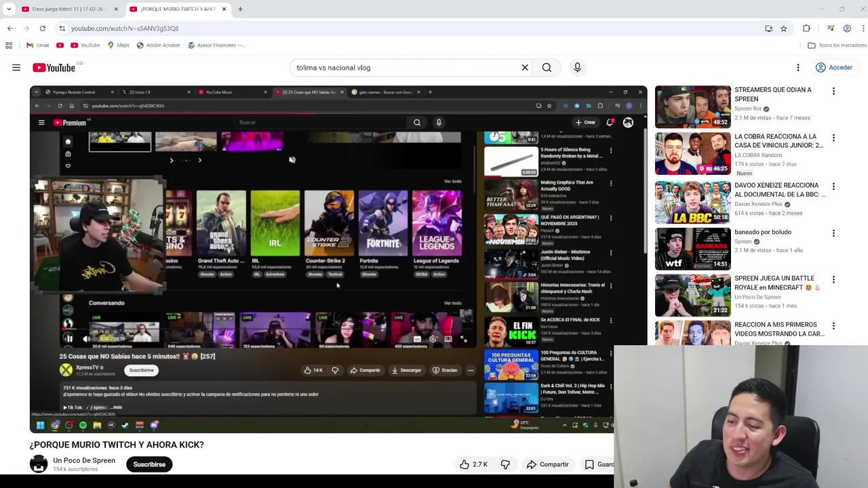Clear the YouTube search text
The image size is (868, 488).
(x=525, y=68)
